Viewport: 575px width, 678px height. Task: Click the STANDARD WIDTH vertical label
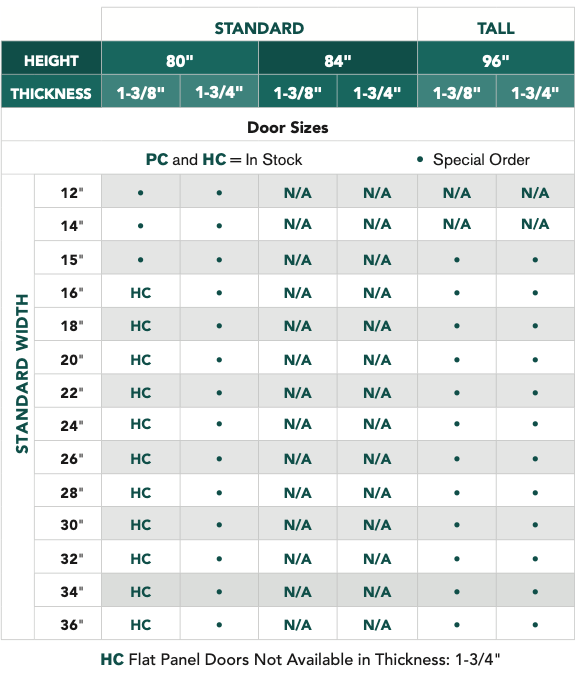pyautogui.click(x=22, y=374)
